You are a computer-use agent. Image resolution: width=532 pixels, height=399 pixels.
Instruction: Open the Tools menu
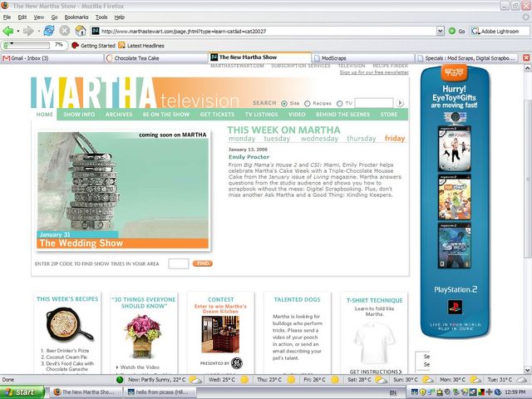click(101, 17)
